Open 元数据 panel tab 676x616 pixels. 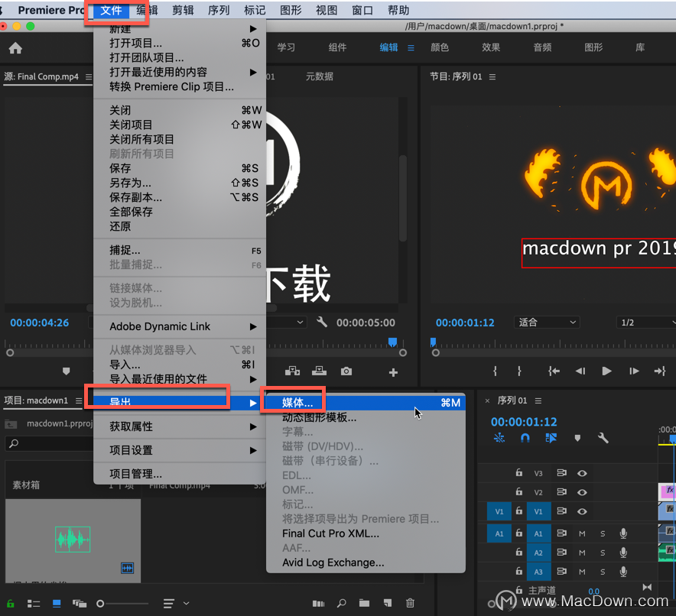(320, 76)
